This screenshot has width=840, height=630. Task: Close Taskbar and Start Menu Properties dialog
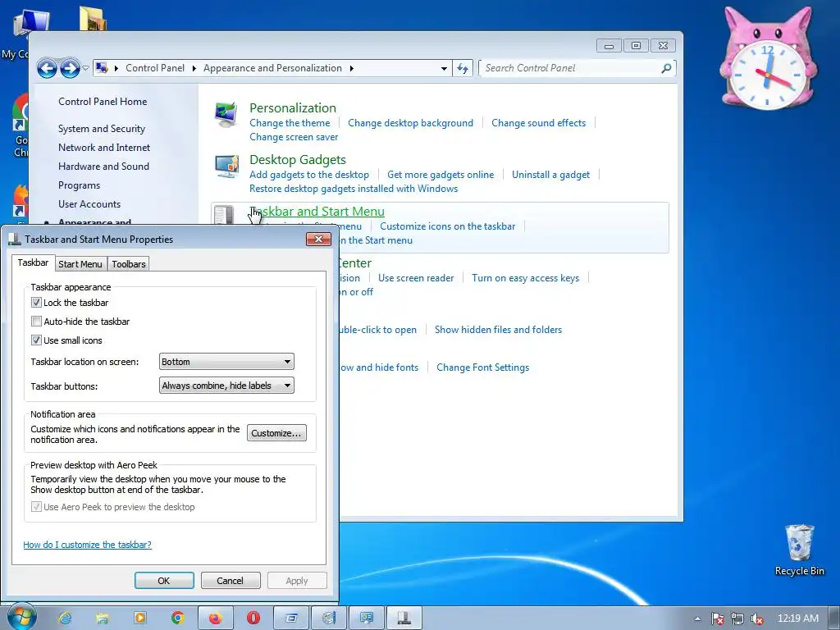click(x=318, y=239)
